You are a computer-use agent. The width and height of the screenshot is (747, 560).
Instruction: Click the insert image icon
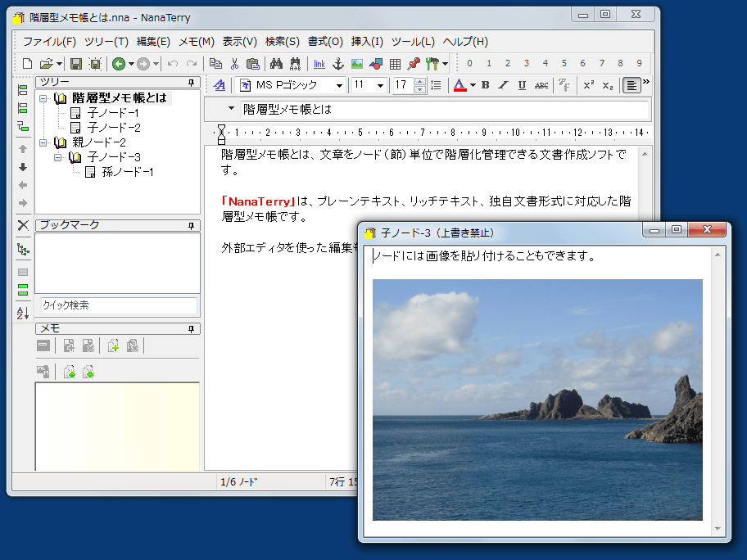coord(357,64)
